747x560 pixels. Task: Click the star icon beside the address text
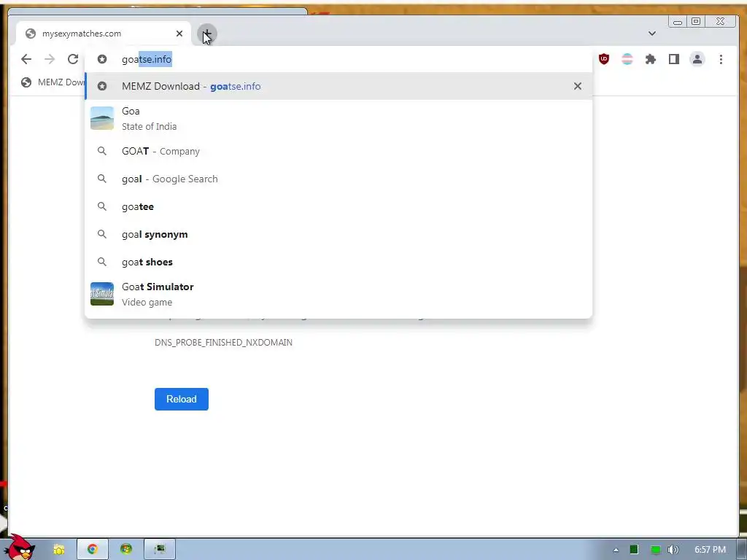102,59
